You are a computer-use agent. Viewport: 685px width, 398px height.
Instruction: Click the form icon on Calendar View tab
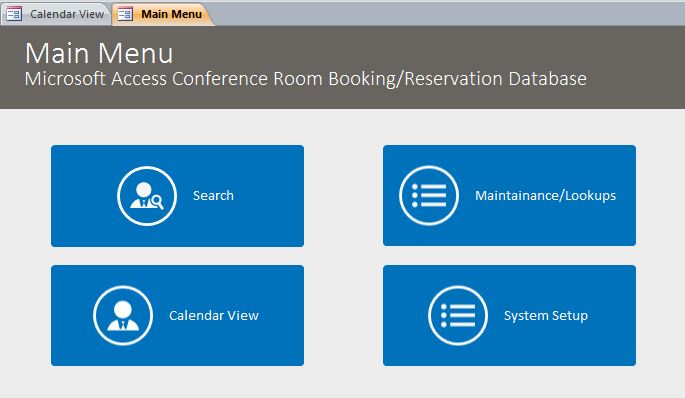point(14,14)
